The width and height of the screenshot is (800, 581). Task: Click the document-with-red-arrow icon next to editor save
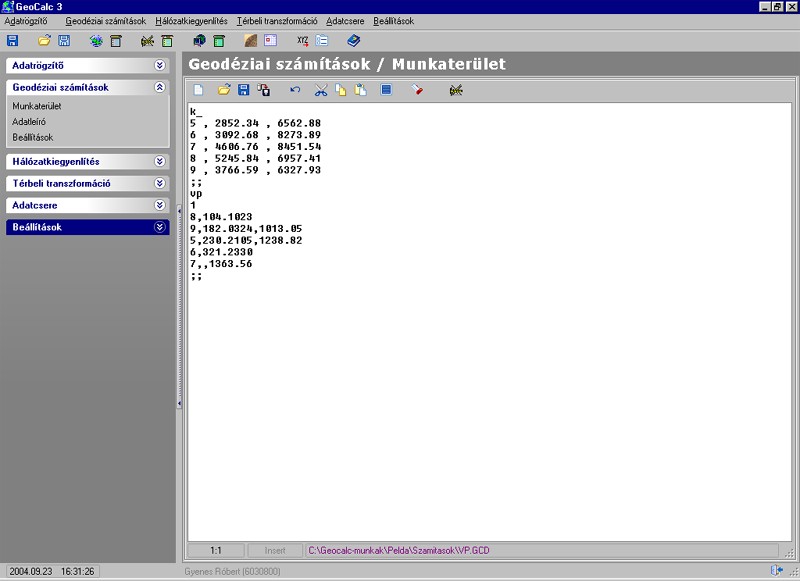pyautogui.click(x=264, y=90)
